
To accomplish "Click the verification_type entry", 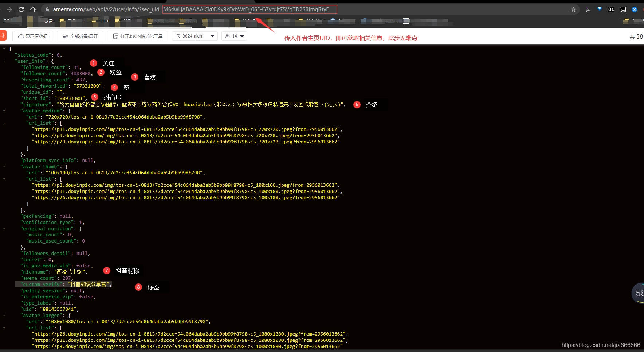I will click(x=52, y=223).
